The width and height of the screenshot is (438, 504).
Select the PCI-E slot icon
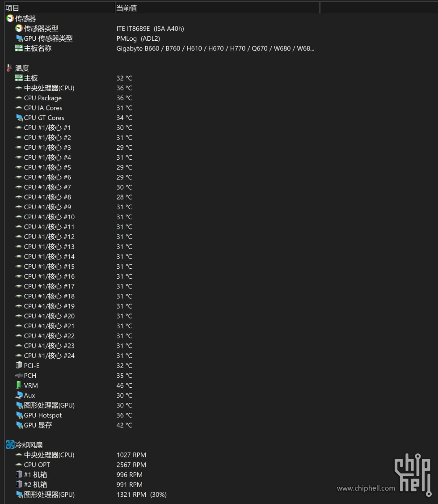pos(19,365)
